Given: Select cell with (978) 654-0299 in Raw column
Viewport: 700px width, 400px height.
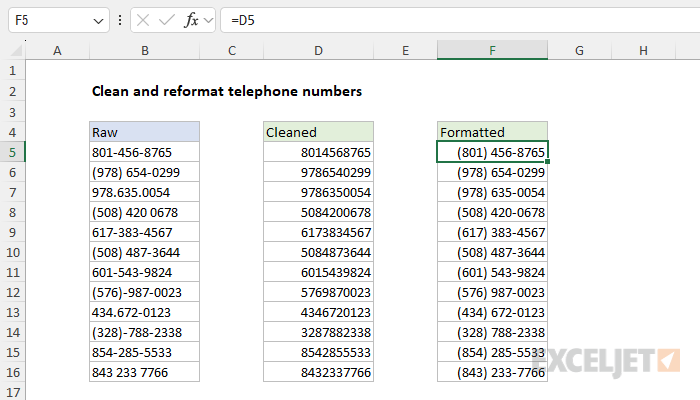Looking at the screenshot, I should point(145,172).
